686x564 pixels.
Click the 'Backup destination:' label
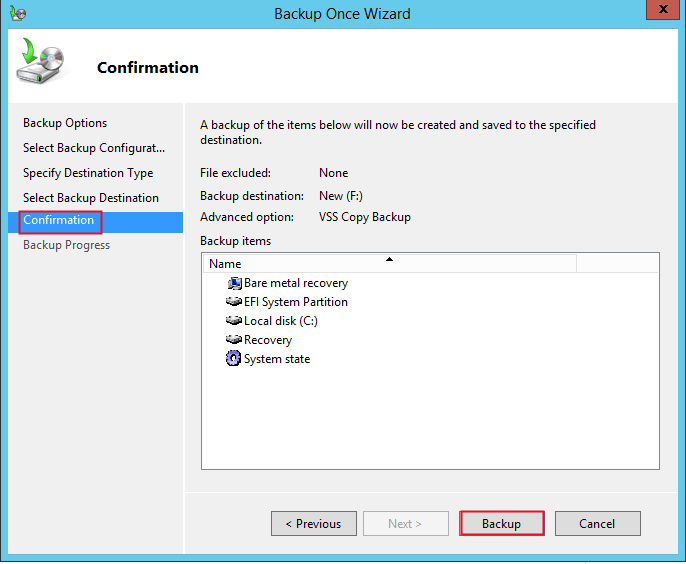point(252,196)
